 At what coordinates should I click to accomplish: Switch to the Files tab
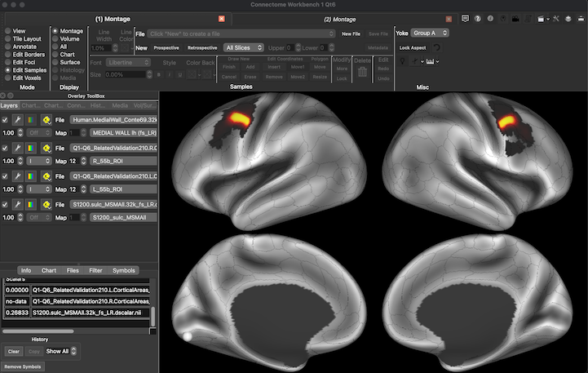click(x=73, y=270)
